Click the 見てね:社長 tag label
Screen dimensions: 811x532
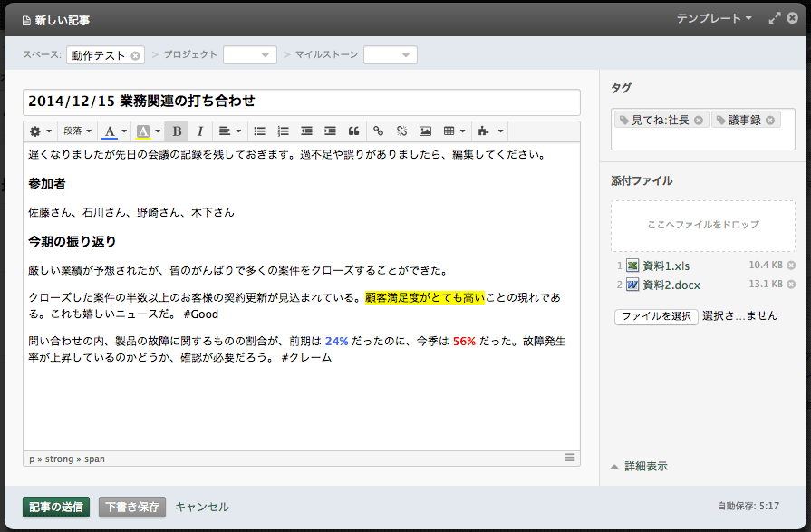click(660, 120)
